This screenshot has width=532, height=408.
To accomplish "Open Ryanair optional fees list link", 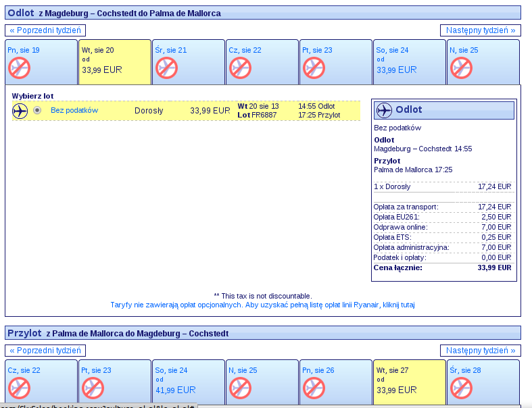I will coord(262,305).
